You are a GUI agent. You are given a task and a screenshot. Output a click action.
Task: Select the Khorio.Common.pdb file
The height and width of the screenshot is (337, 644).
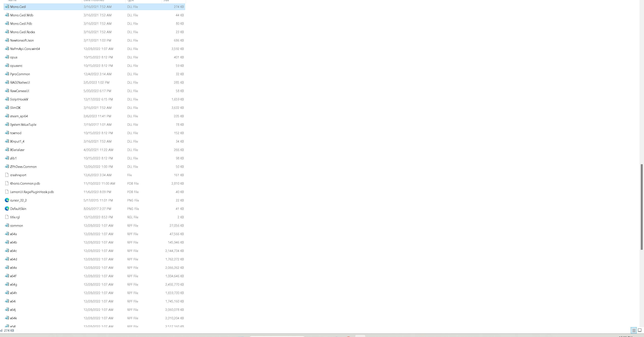point(25,183)
